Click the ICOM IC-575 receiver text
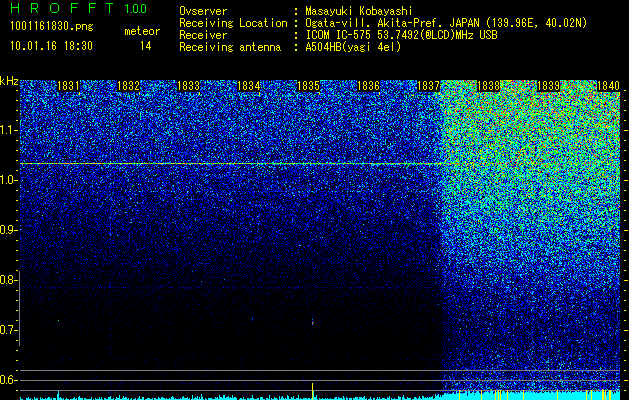Viewport: 629px width, 400px height. point(401,35)
